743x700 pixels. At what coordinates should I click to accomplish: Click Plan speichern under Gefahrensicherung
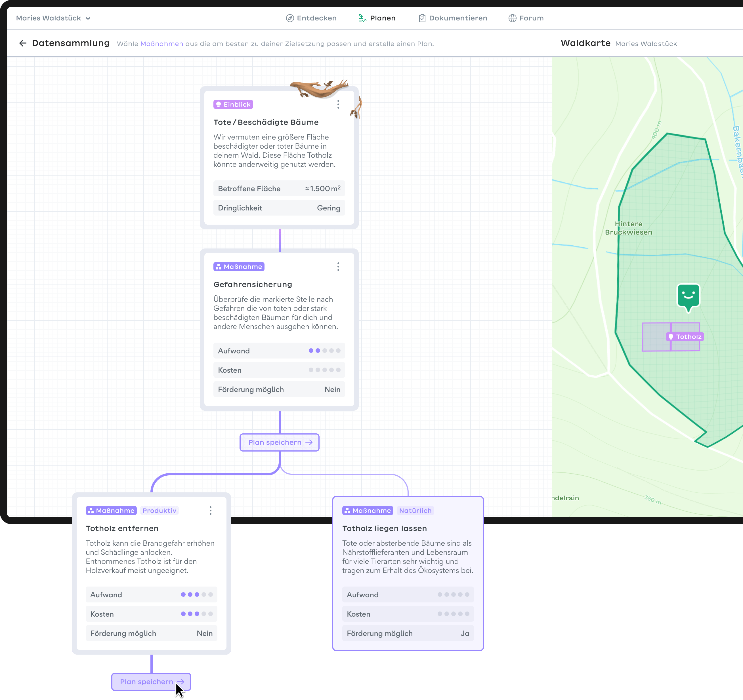(280, 443)
